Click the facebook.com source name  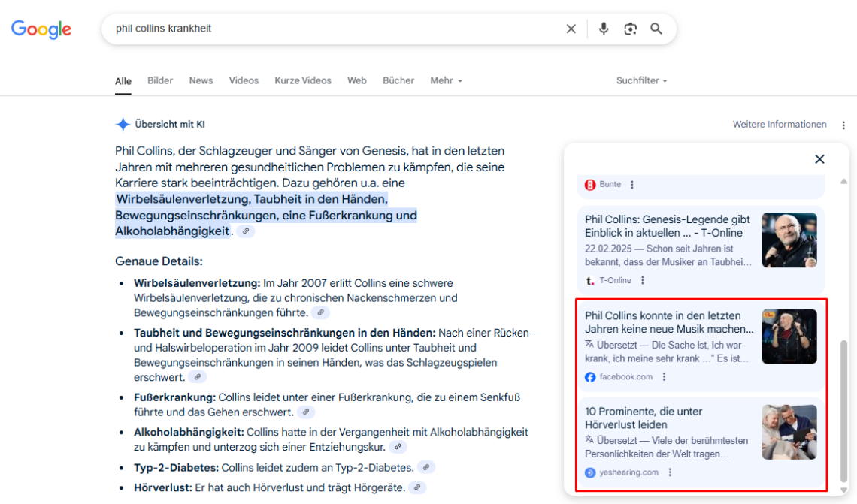(x=625, y=377)
